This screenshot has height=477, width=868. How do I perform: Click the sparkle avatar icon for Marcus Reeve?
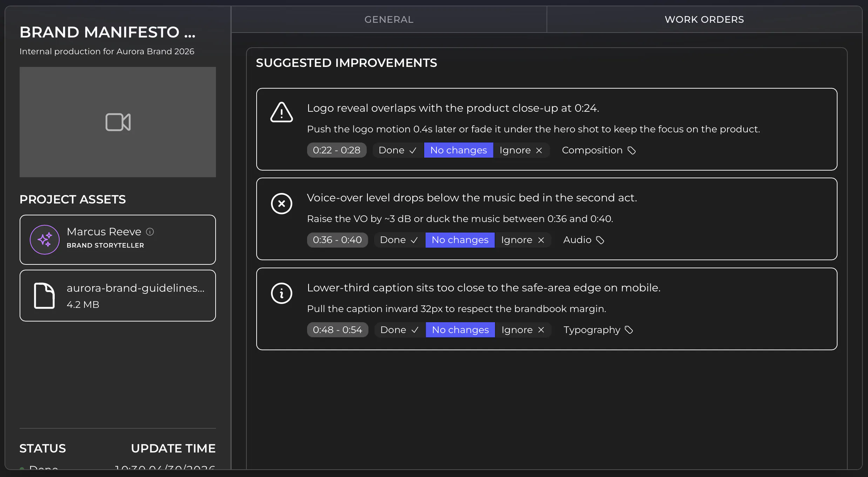45,240
